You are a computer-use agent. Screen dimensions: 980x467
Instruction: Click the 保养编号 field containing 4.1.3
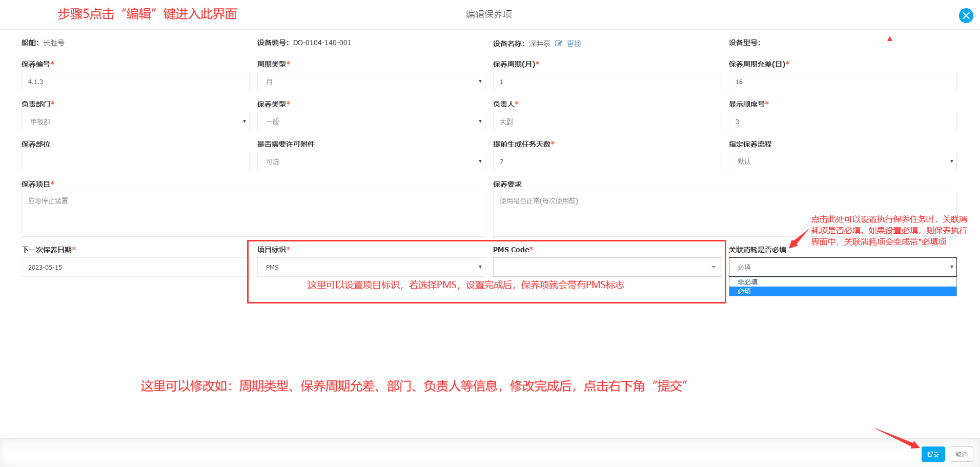pyautogui.click(x=135, y=82)
